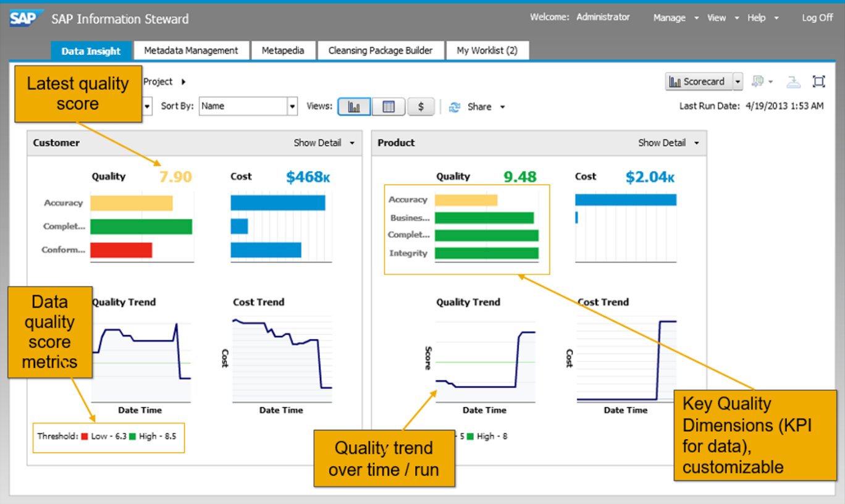The height and width of the screenshot is (504, 845).
Task: Click the Product Cost Trend chart
Action: (626, 359)
